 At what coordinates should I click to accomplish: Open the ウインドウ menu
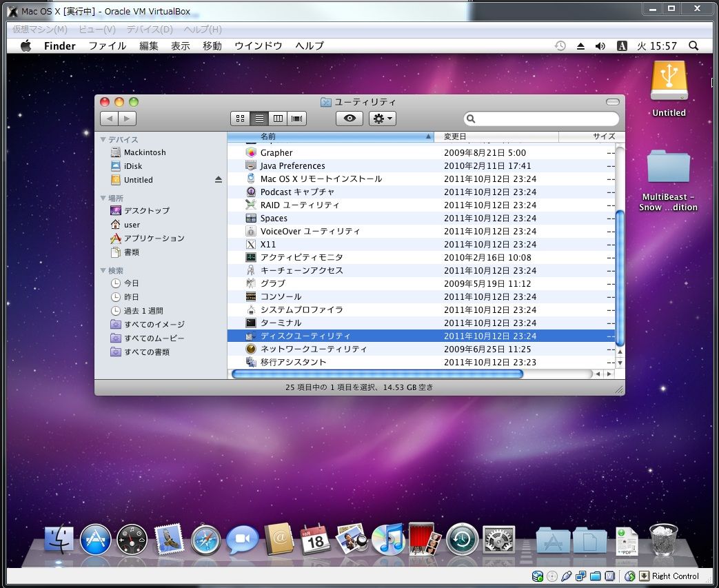pyautogui.click(x=258, y=46)
